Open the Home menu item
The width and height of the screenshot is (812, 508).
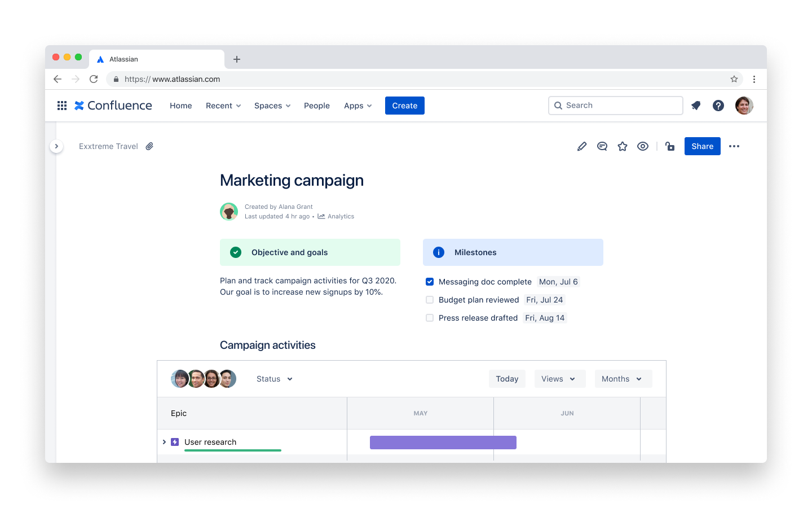(x=180, y=106)
